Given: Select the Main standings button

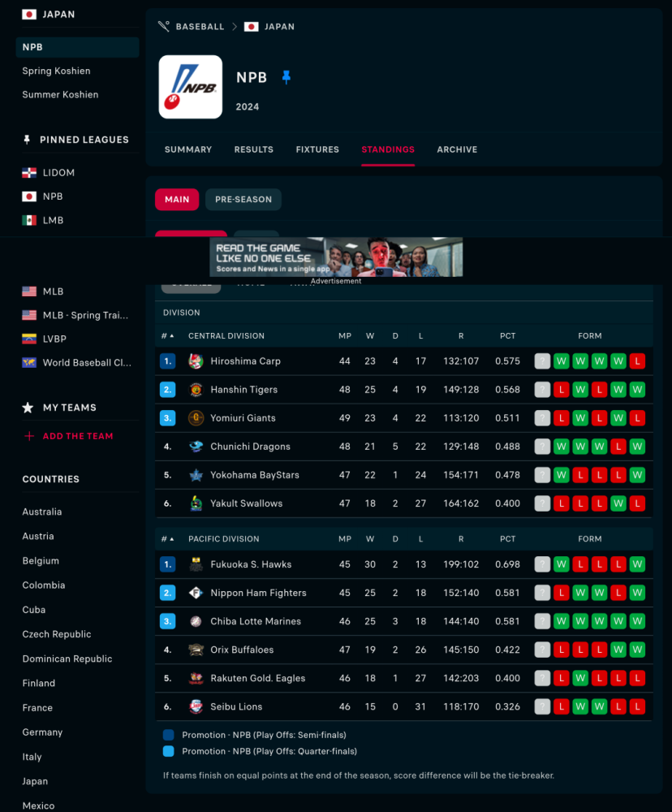Looking at the screenshot, I should (177, 200).
